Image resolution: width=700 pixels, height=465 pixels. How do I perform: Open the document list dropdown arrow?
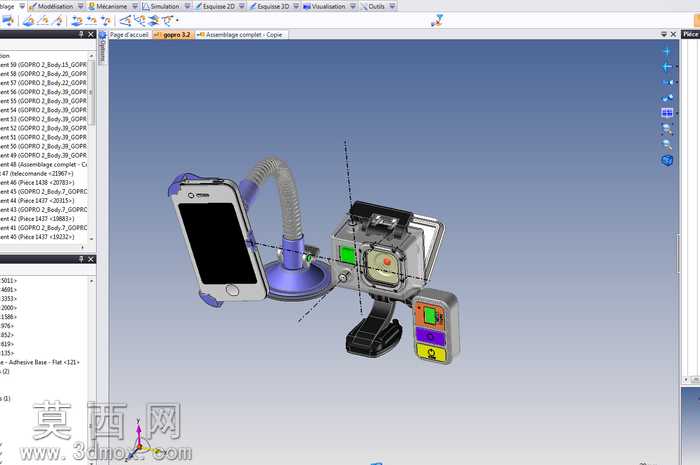click(x=663, y=34)
